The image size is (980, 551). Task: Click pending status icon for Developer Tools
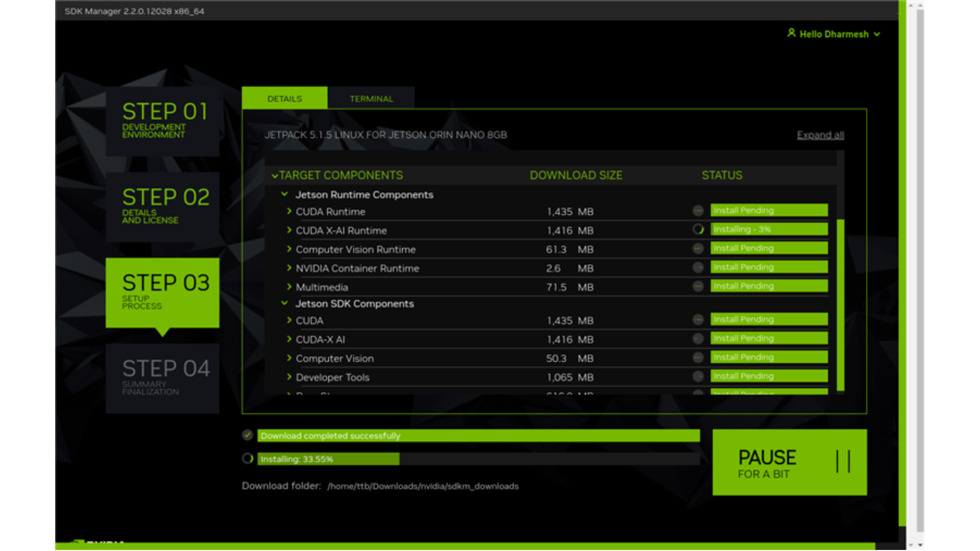pos(698,377)
